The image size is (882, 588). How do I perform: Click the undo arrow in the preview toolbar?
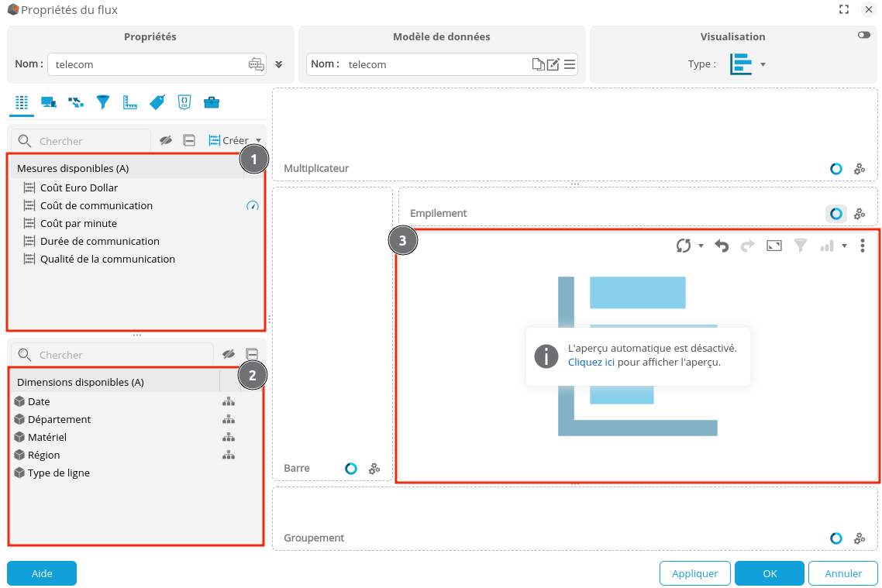coord(722,246)
